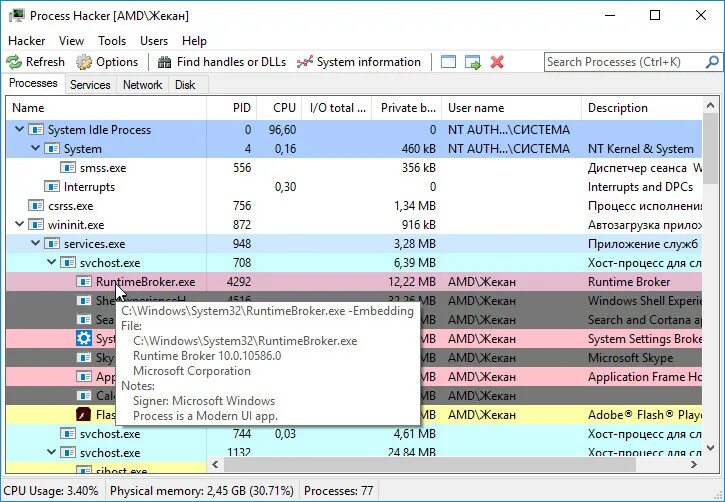Collapse svchost.exe PID 708 node
This screenshot has width=725, height=502.
click(x=51, y=262)
